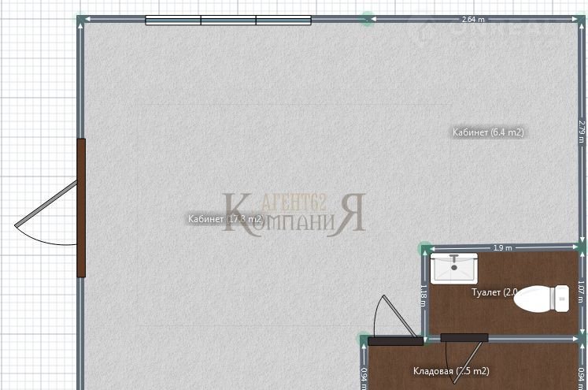The image size is (588, 390).
Task: Click the 1.18 m wall dimension
Action: (x=423, y=294)
